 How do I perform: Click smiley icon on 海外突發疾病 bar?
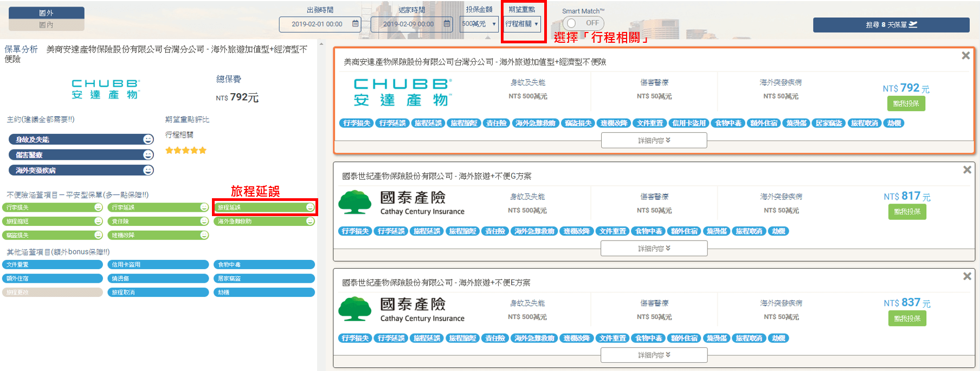point(148,171)
